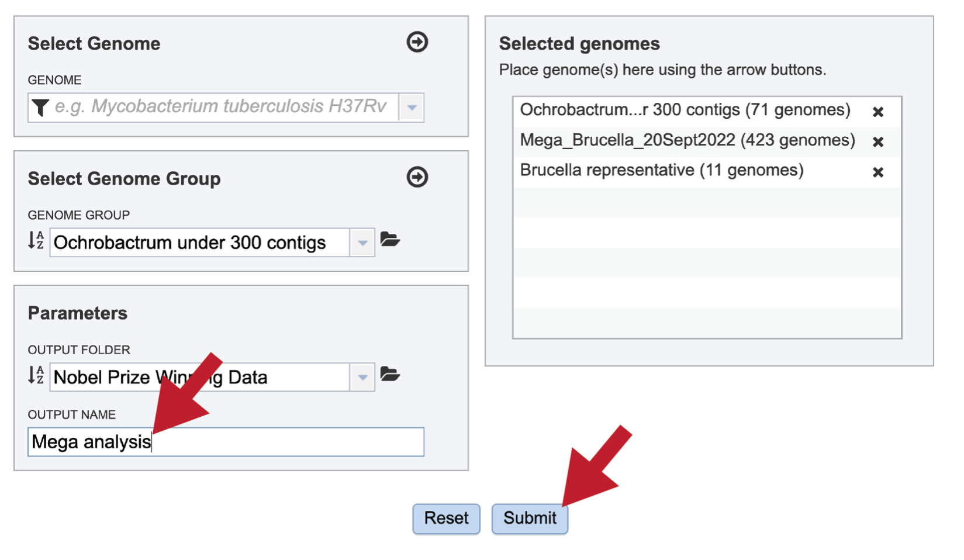Open genome group folder browser icon
This screenshot has width=964, height=560.
tap(390, 240)
